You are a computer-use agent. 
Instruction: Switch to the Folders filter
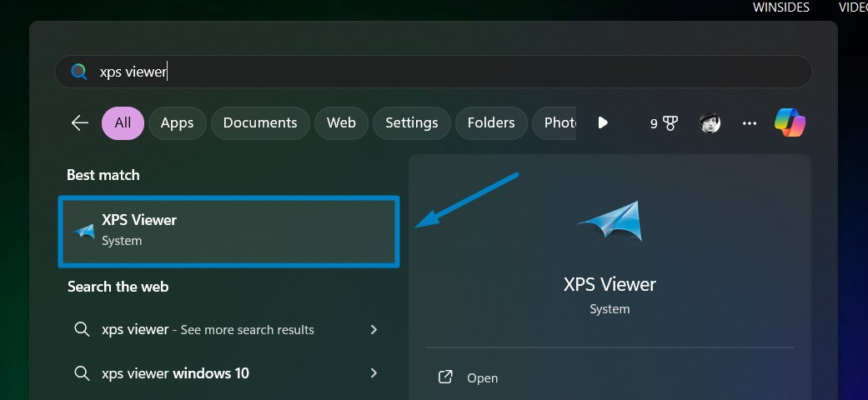point(491,122)
